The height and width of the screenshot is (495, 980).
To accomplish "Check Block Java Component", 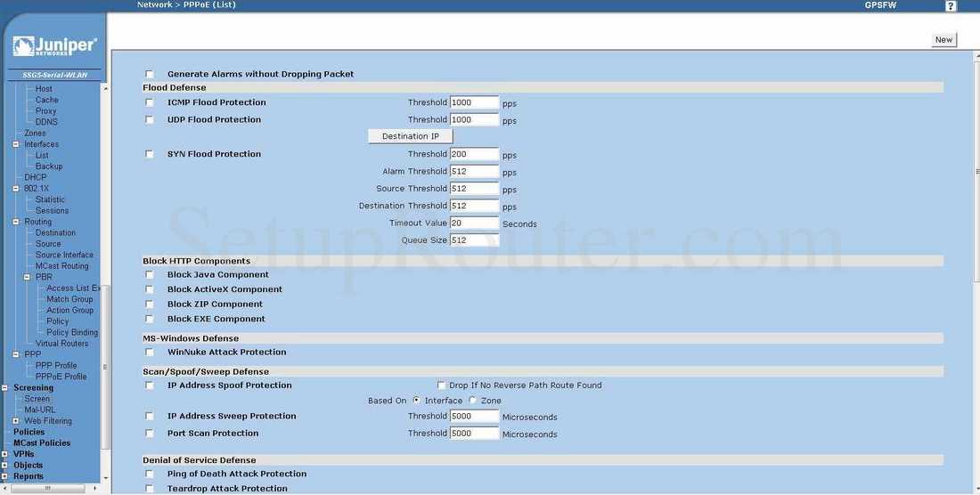I will point(150,274).
